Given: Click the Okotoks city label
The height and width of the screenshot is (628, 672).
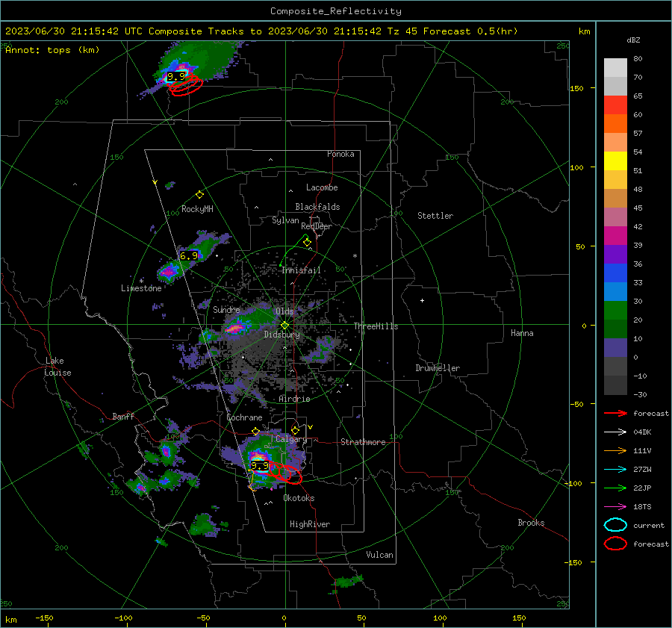Looking at the screenshot, I should pyautogui.click(x=299, y=498).
